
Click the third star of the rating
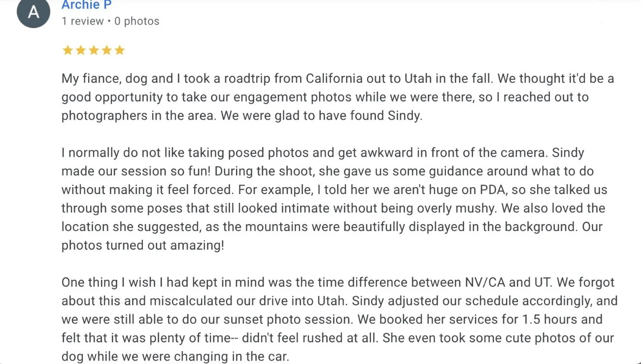(94, 50)
